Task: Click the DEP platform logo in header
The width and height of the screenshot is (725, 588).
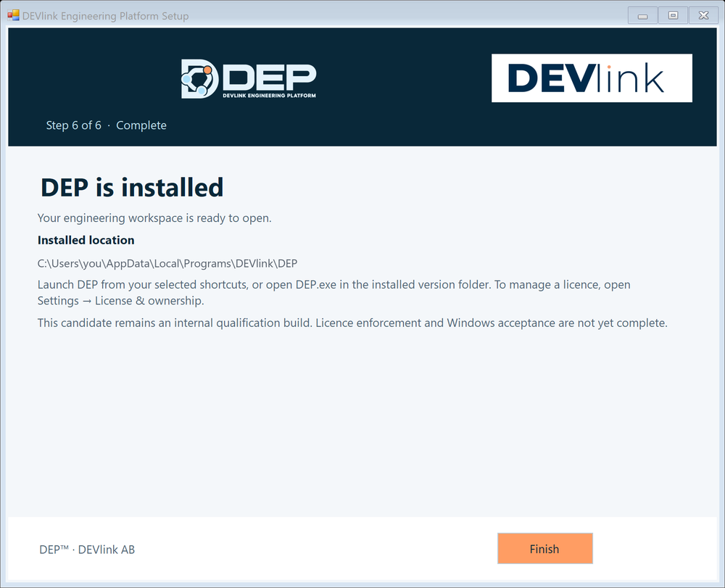Action: pos(249,78)
